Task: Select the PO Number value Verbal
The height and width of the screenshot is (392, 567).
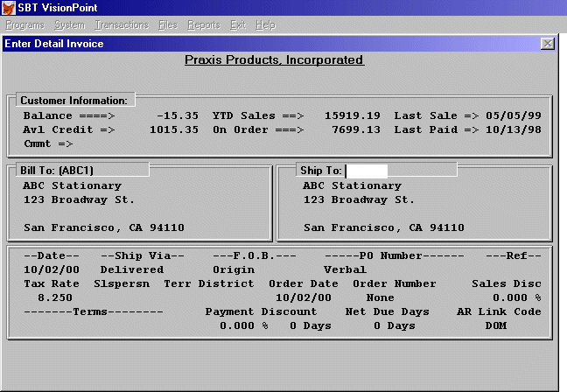Action: [346, 269]
